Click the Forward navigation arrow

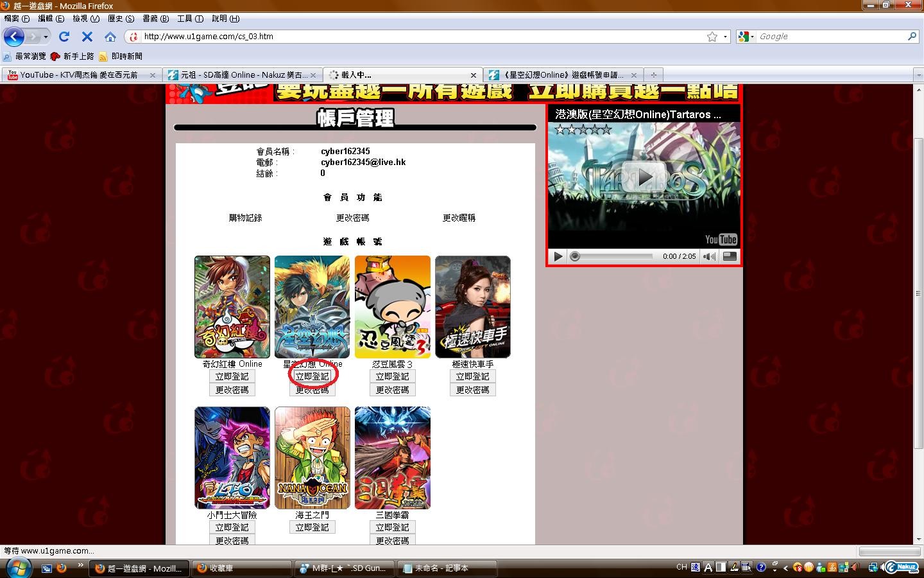[33, 37]
